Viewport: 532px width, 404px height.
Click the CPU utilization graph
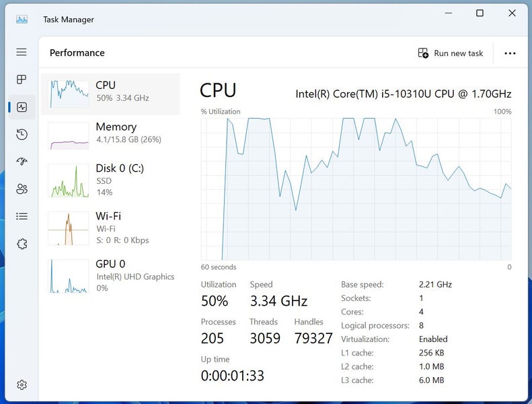[x=356, y=189]
